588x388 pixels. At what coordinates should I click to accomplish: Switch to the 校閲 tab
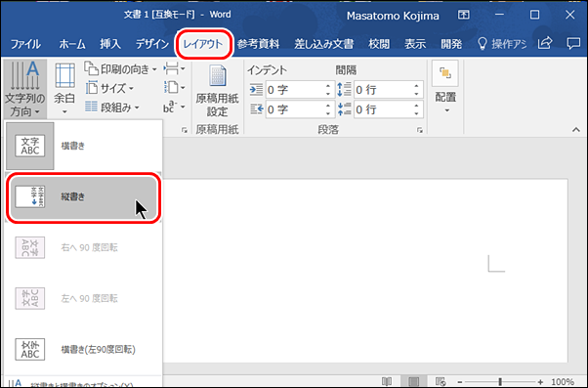click(379, 44)
